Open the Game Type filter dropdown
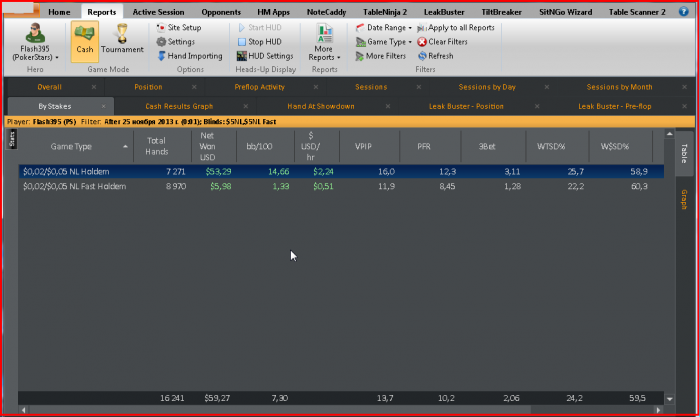This screenshot has height=417, width=700. coord(383,42)
